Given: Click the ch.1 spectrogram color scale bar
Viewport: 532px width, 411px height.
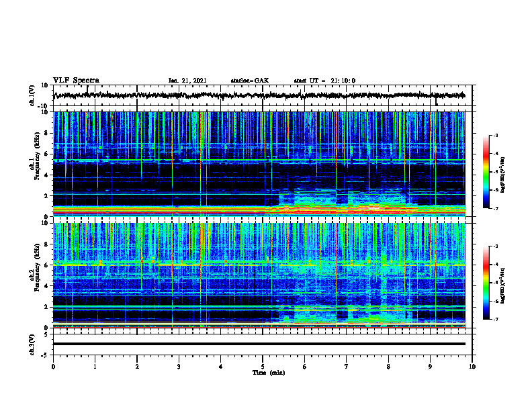Looking at the screenshot, I should (x=486, y=172).
